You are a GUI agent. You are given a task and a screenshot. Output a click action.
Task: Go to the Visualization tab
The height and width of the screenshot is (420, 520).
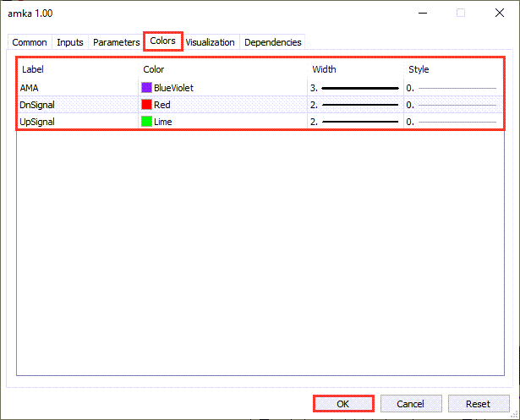pos(211,42)
